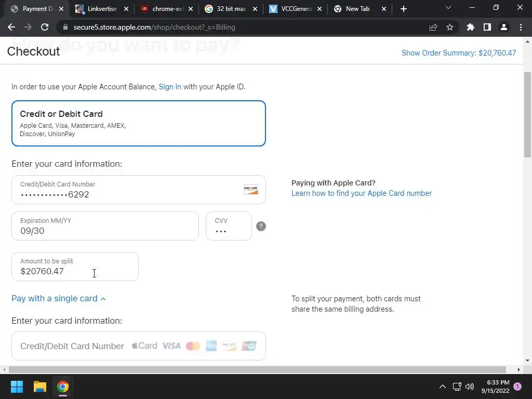Click the scroll right arrow

point(519,369)
